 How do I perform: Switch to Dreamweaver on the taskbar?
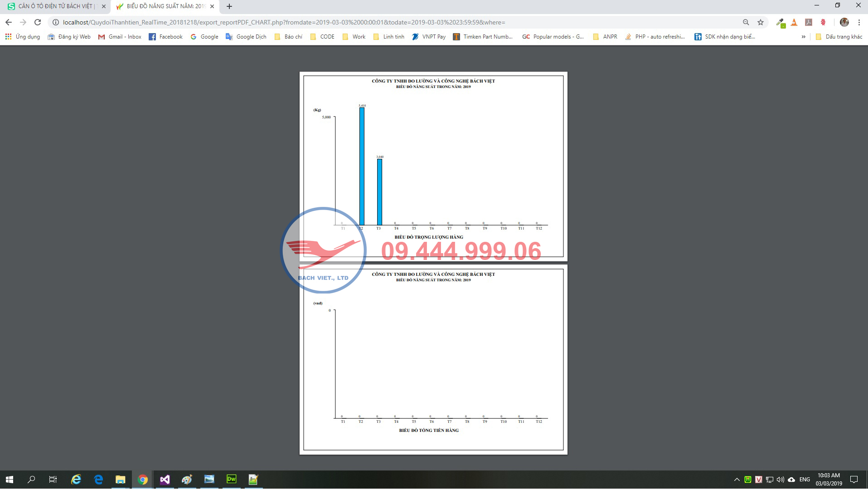(231, 480)
